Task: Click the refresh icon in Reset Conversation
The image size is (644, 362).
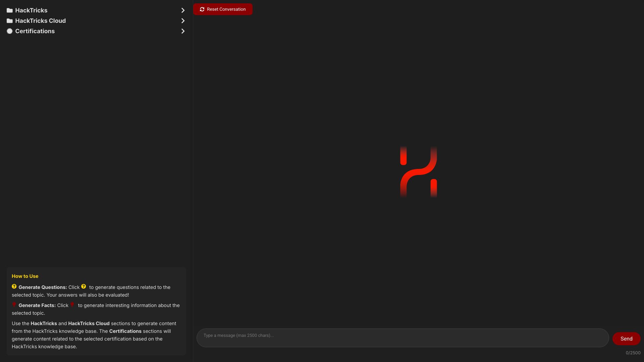Action: [x=202, y=9]
